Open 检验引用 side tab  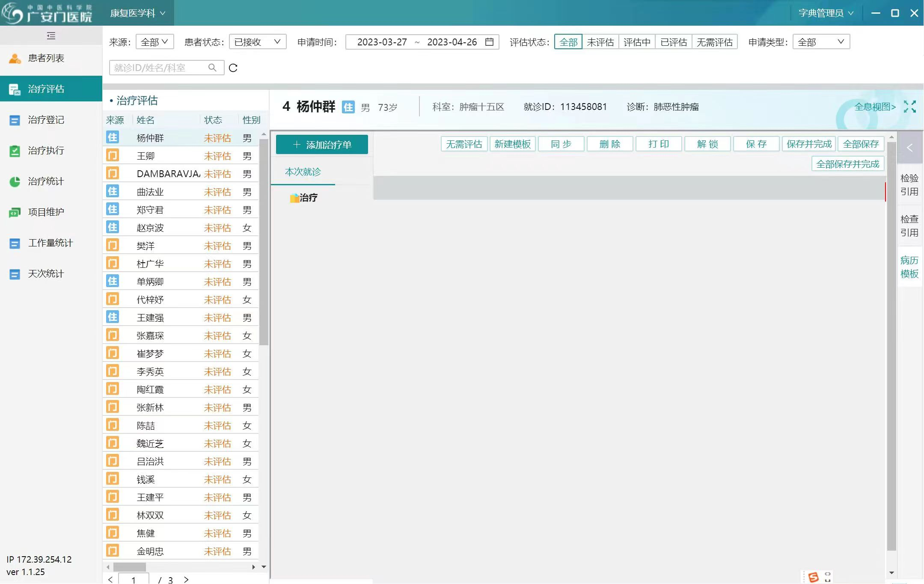tap(909, 185)
